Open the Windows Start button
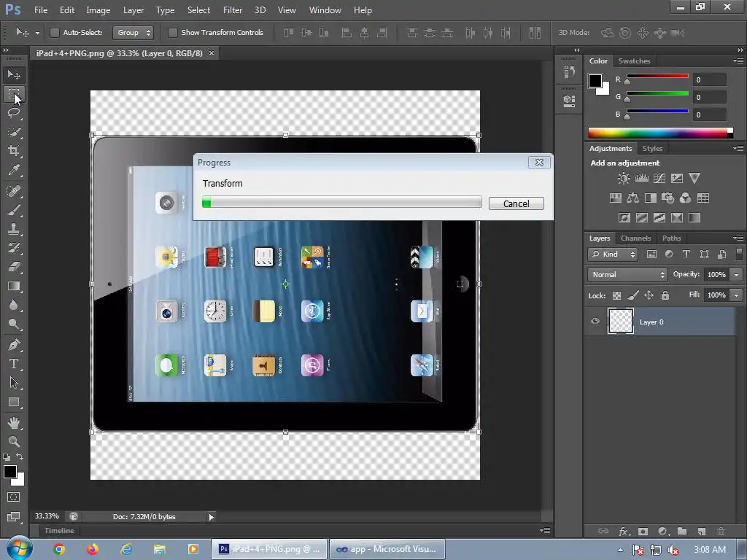This screenshot has width=747, height=560. pos(19,548)
